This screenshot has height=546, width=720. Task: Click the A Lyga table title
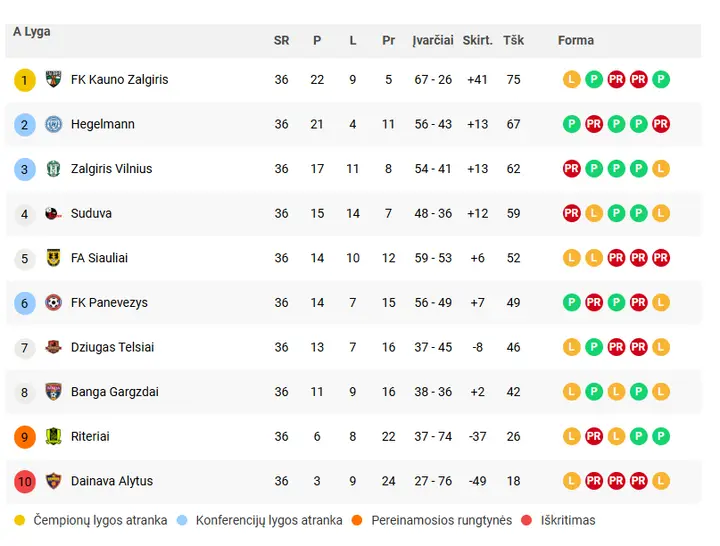(x=32, y=32)
